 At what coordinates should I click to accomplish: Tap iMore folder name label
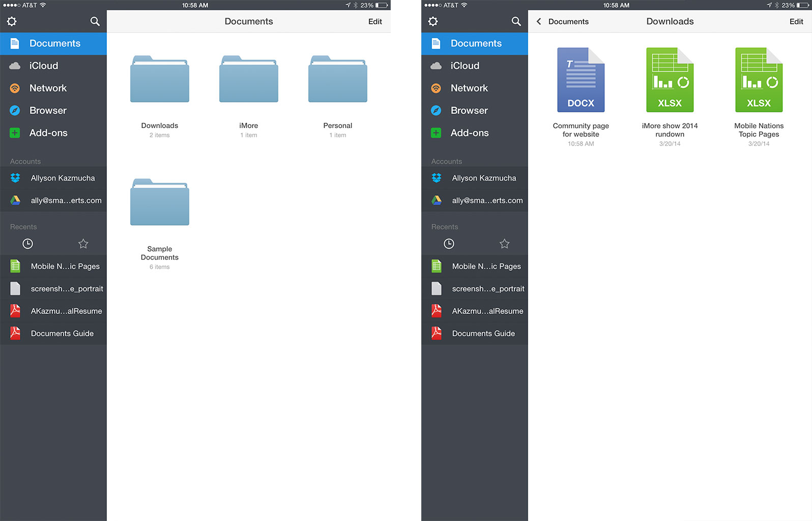point(249,126)
